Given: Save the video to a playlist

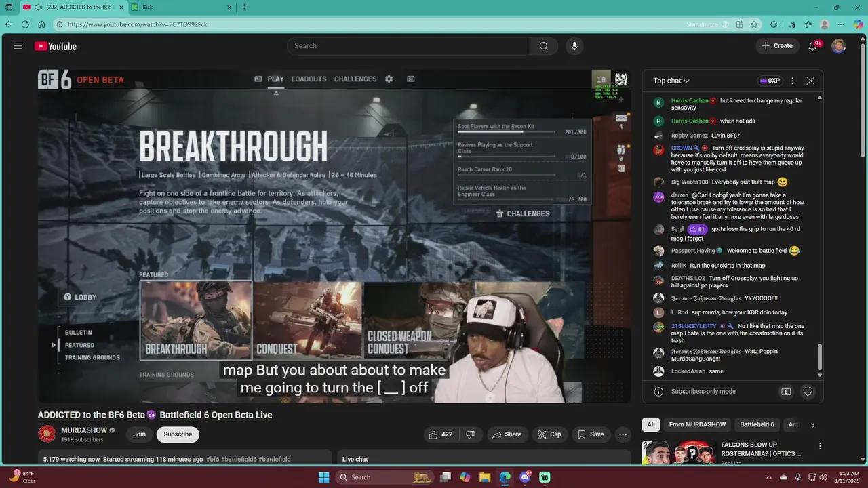Looking at the screenshot, I should [590, 434].
